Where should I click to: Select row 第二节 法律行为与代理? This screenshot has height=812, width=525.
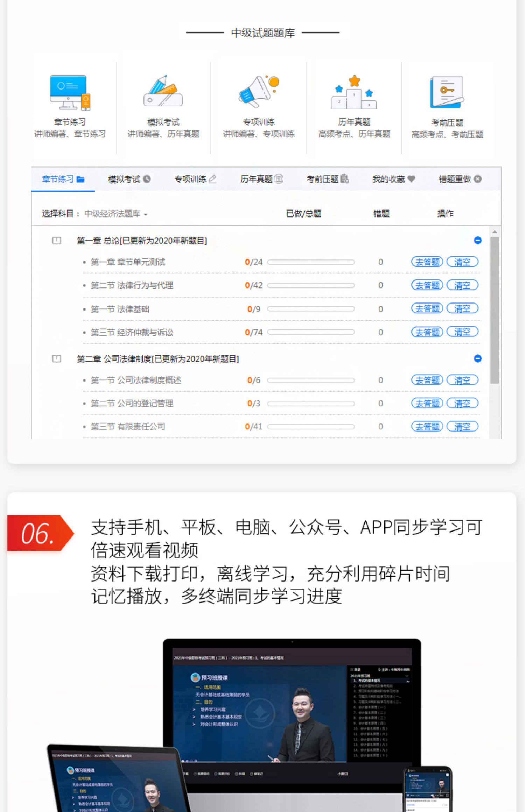pyautogui.click(x=281, y=285)
